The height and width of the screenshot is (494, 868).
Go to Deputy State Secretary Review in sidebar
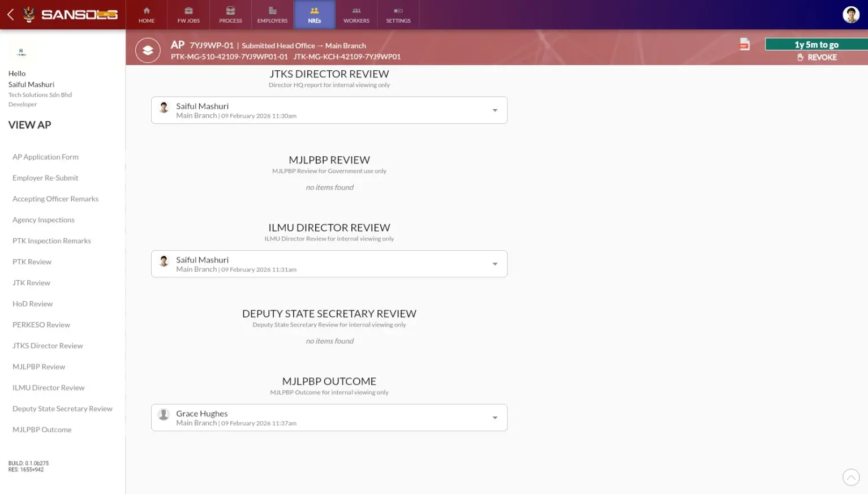coord(62,408)
